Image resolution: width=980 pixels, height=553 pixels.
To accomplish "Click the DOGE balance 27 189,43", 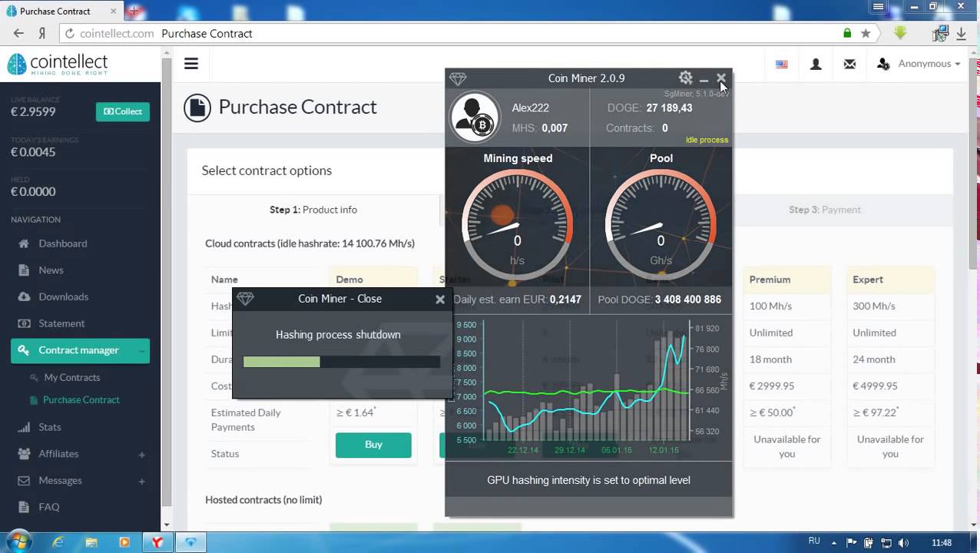I will (x=669, y=108).
